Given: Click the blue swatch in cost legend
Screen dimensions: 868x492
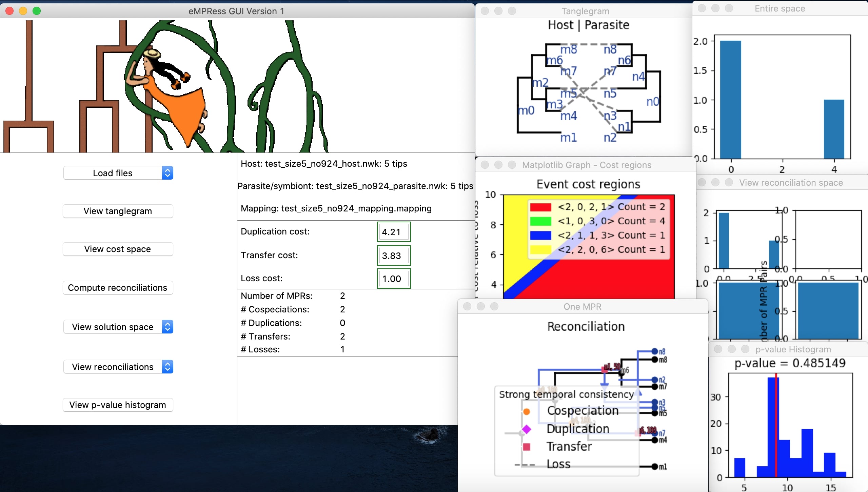Looking at the screenshot, I should coord(540,235).
